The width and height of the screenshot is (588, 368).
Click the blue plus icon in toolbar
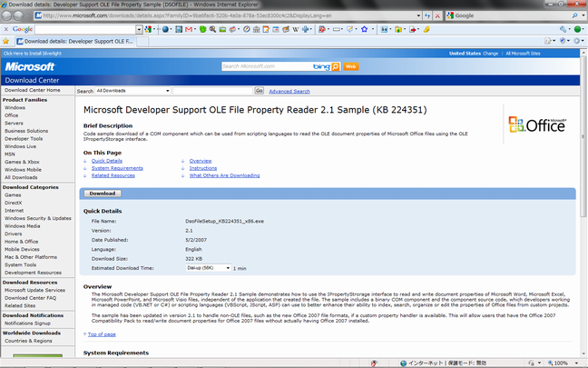tap(306, 29)
